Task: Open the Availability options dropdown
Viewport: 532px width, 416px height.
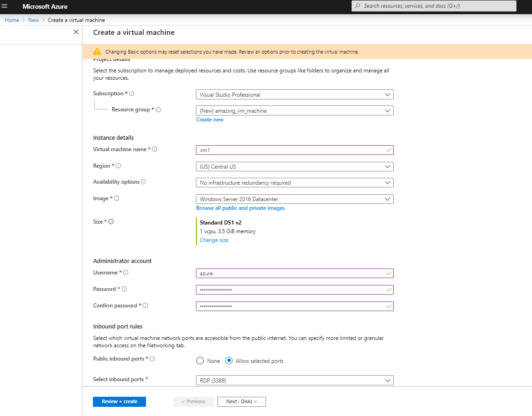Action: point(294,182)
